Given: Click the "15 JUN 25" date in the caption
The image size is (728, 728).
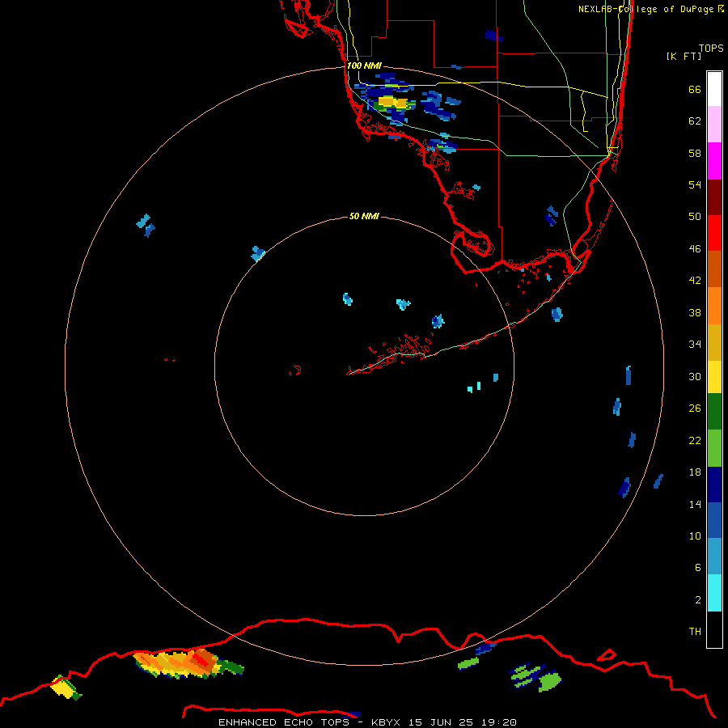Looking at the screenshot, I should 441,722.
